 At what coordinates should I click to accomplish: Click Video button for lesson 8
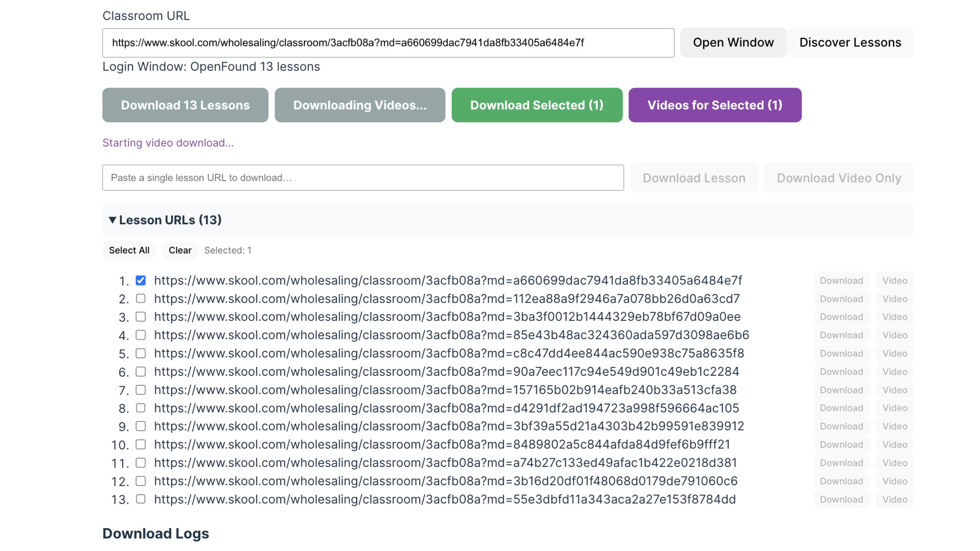pyautogui.click(x=895, y=408)
